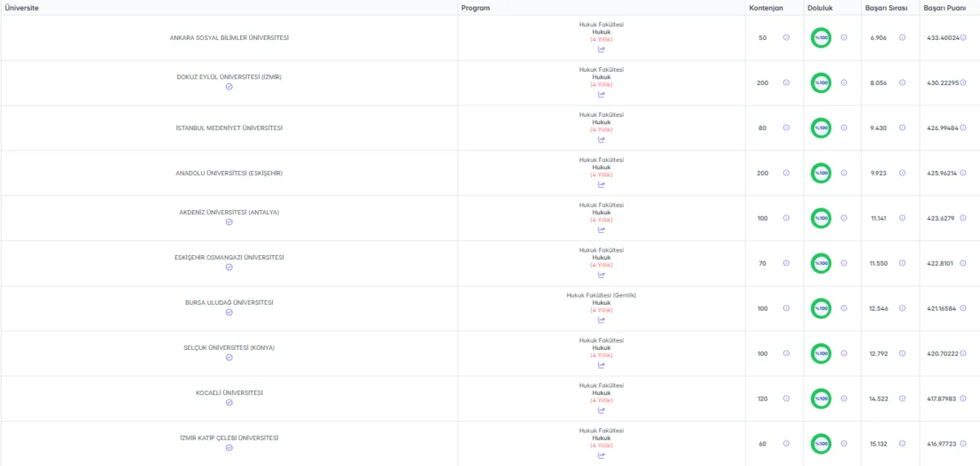Click info icon next to Kontenjan 50
The image size is (980, 466).
(x=786, y=38)
